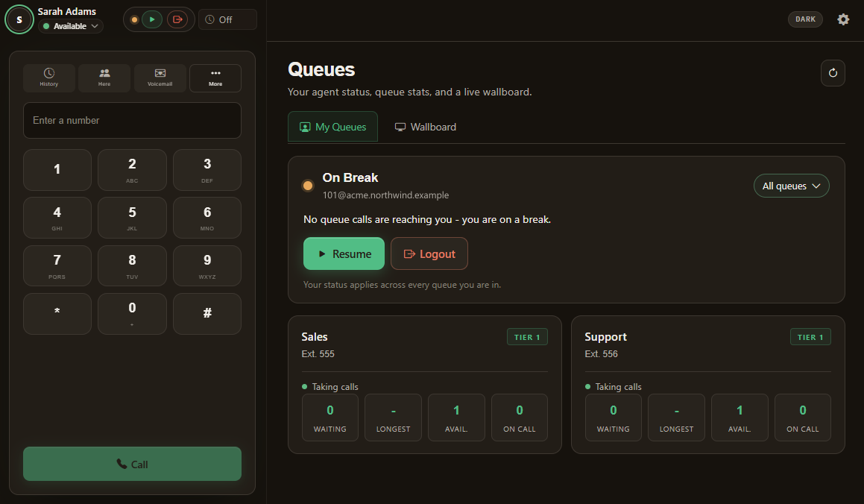The width and height of the screenshot is (864, 504).
Task: Click the Resume button
Action: pyautogui.click(x=344, y=253)
